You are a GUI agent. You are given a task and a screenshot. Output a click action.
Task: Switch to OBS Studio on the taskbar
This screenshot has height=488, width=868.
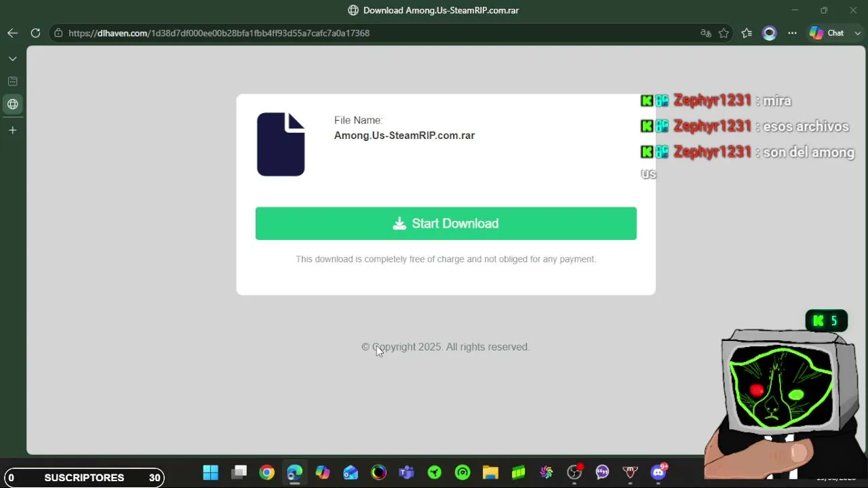tap(574, 472)
